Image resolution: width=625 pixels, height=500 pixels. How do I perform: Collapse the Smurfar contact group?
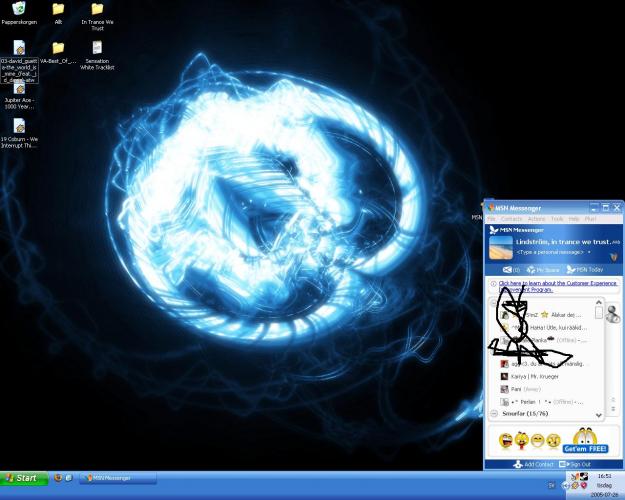pyautogui.click(x=494, y=414)
